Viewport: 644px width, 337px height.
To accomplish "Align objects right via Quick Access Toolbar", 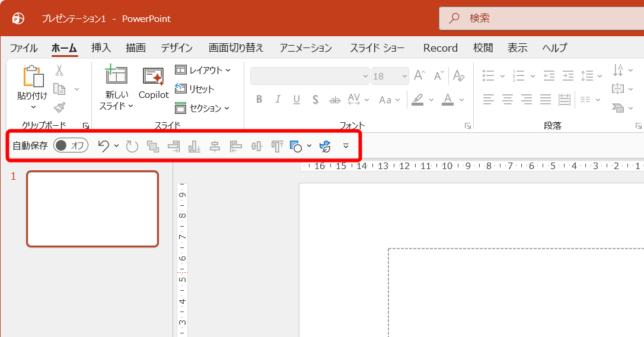I will (174, 147).
